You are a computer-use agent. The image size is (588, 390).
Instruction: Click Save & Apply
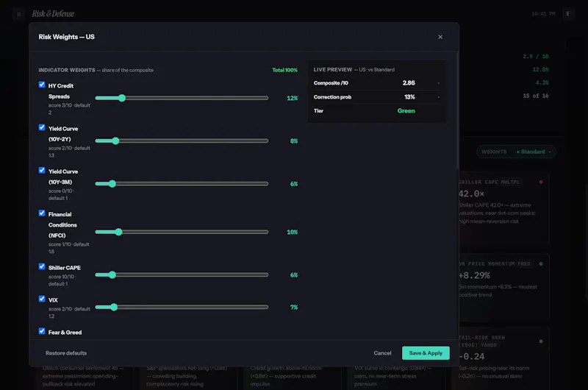[x=426, y=352]
